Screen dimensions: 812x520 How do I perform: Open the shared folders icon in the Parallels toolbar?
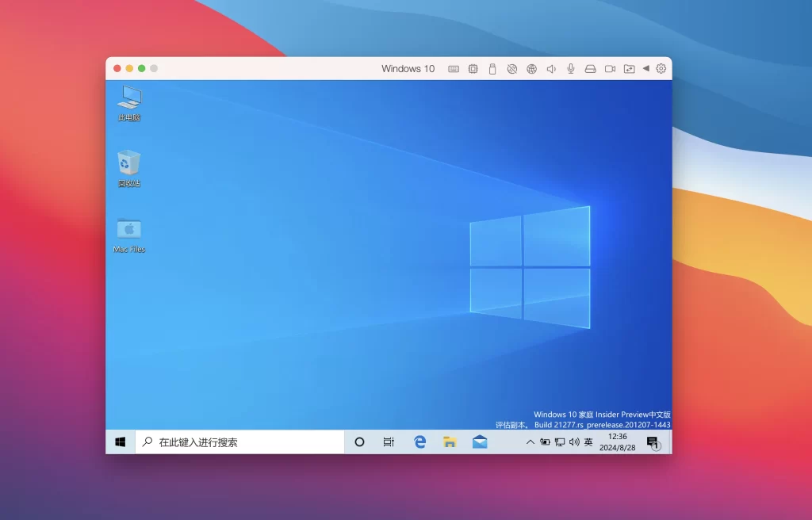click(x=629, y=69)
